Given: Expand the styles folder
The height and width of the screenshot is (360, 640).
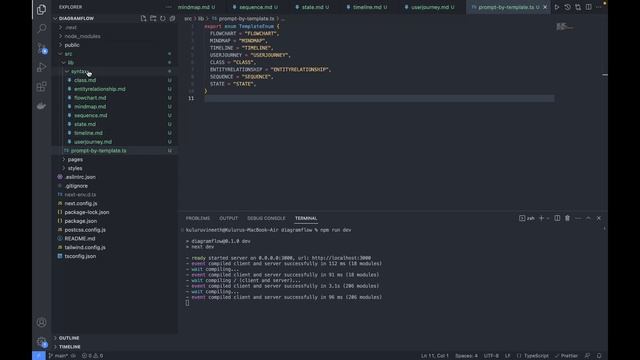Looking at the screenshot, I should [75, 168].
